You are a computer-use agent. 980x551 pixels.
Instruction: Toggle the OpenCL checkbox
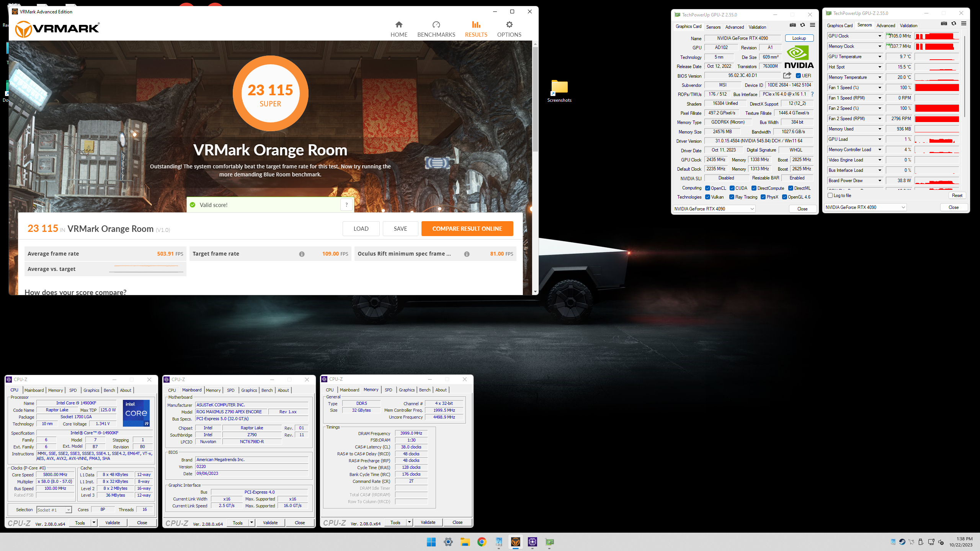click(707, 188)
